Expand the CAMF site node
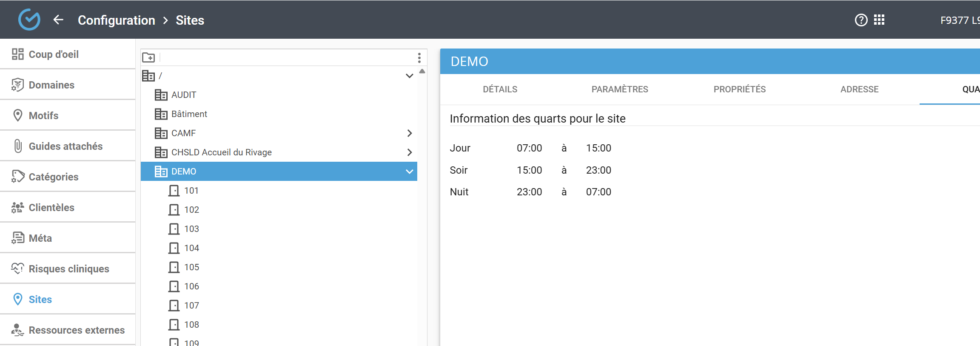Image resolution: width=980 pixels, height=346 pixels. pyautogui.click(x=409, y=133)
